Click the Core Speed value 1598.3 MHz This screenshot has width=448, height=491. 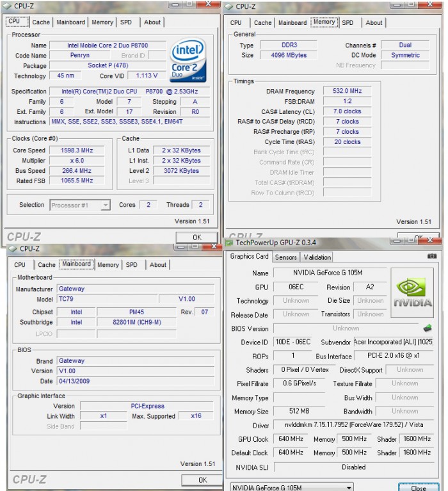(x=77, y=150)
